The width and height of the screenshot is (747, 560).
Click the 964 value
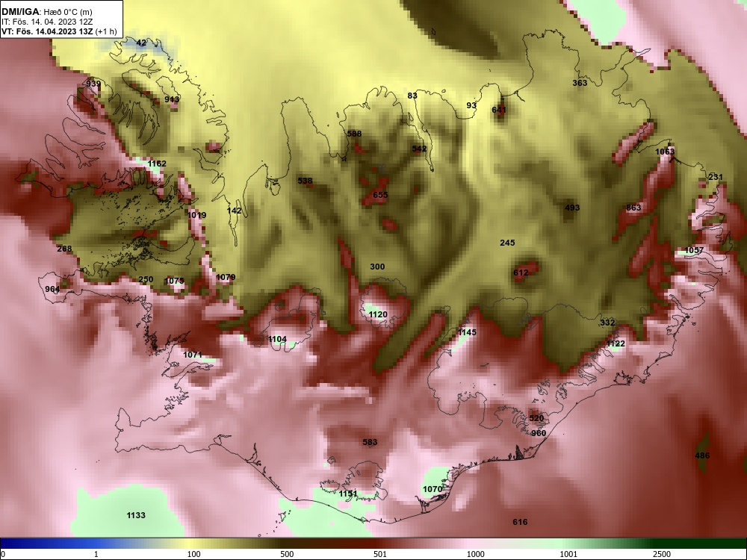[x=52, y=289]
